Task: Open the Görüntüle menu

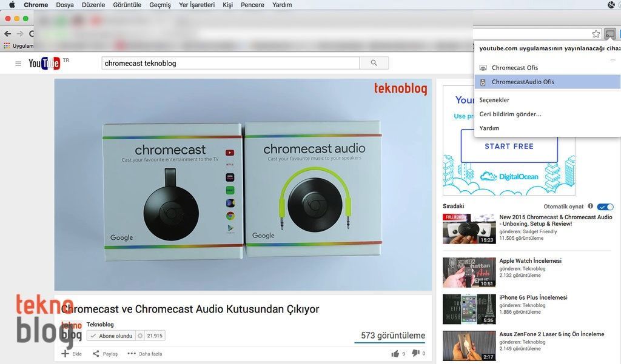Action: [x=127, y=5]
